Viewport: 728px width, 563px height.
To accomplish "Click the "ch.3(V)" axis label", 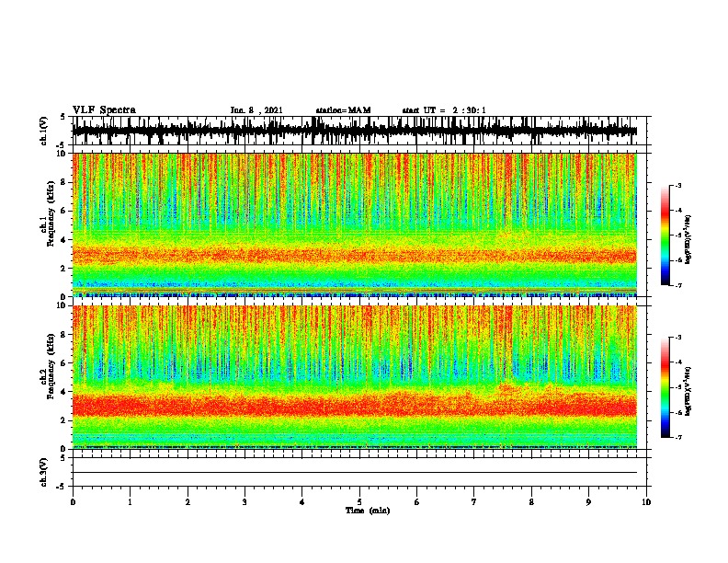I will (44, 472).
